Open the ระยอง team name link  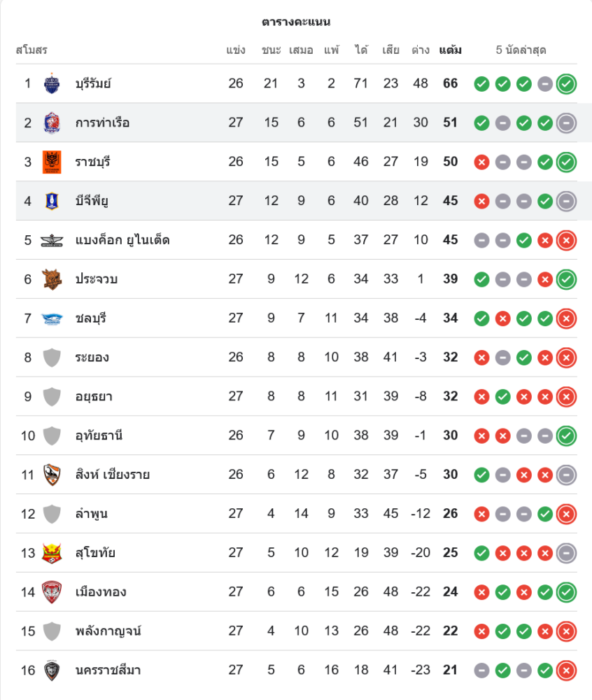[92, 358]
